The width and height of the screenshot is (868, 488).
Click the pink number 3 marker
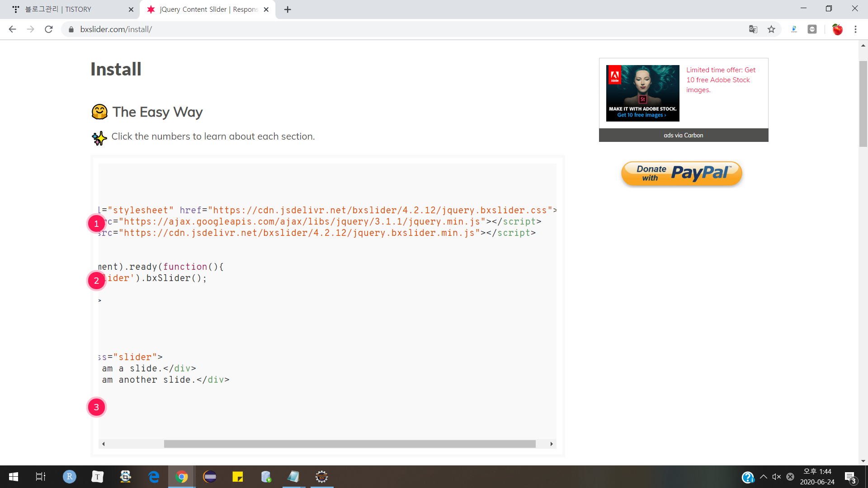pos(96,407)
